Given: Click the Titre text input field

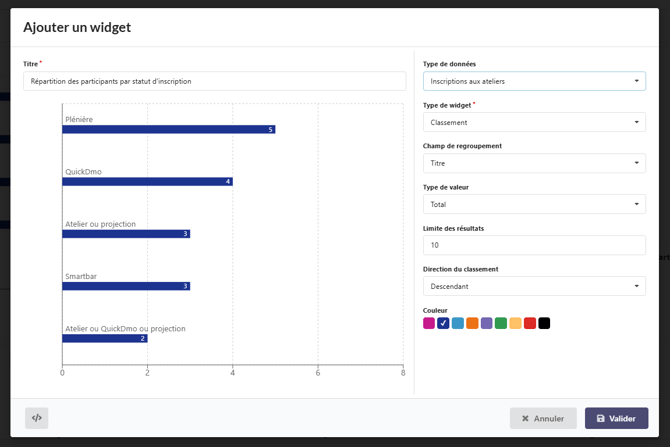Looking at the screenshot, I should [214, 81].
